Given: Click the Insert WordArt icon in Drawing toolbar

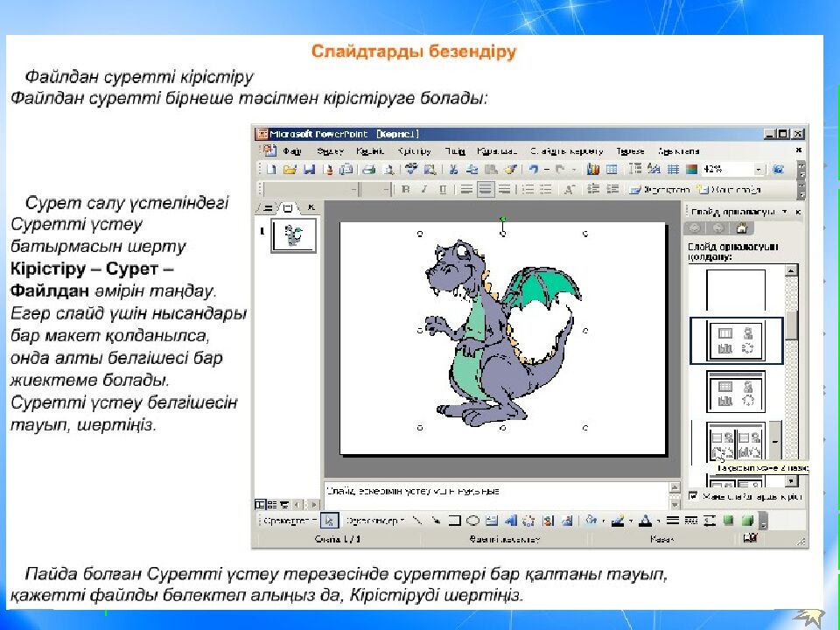Looking at the screenshot, I should 510,521.
